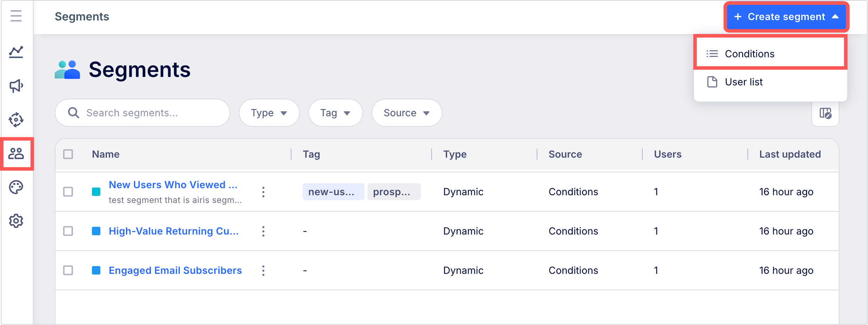Expand the Type filter dropdown

pos(269,113)
